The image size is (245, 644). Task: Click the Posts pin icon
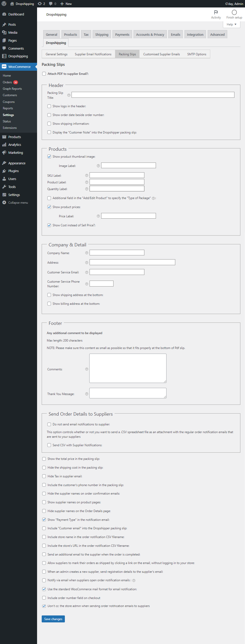[4, 24]
